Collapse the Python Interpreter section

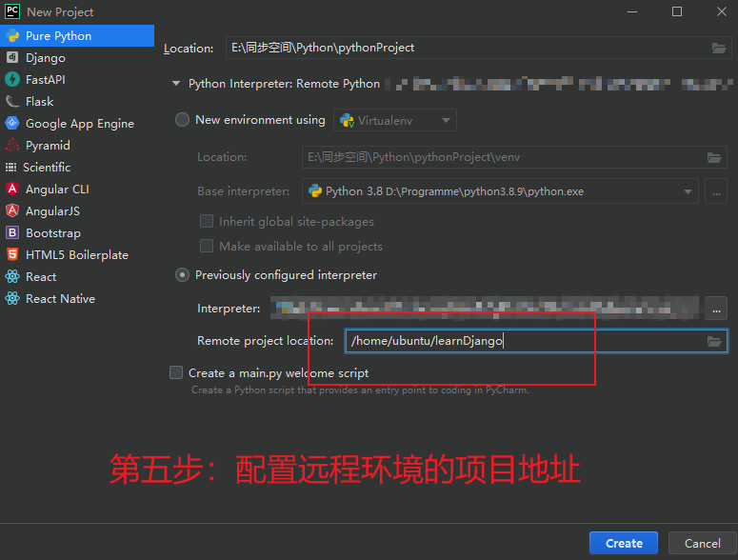pos(176,84)
